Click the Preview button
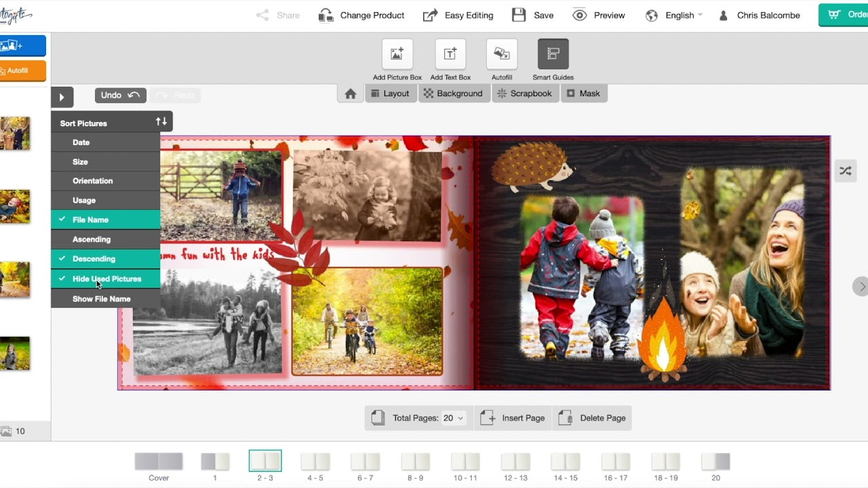This screenshot has height=488, width=868. [599, 14]
